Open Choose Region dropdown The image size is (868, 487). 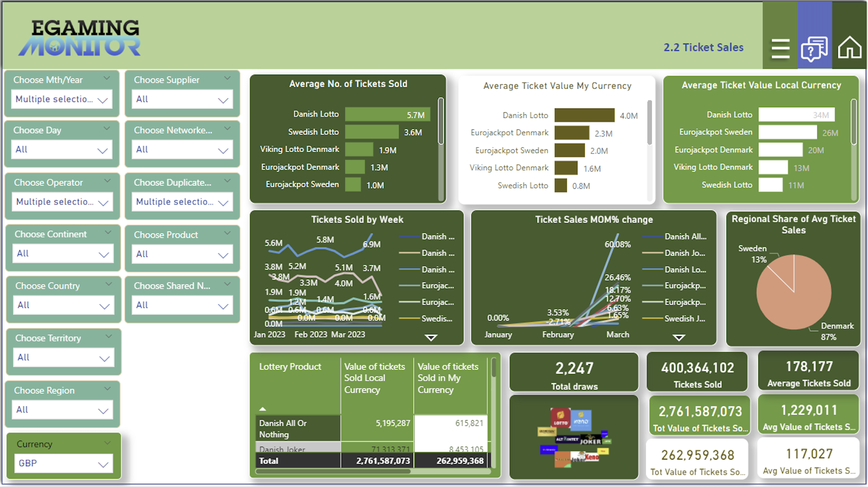(x=63, y=410)
